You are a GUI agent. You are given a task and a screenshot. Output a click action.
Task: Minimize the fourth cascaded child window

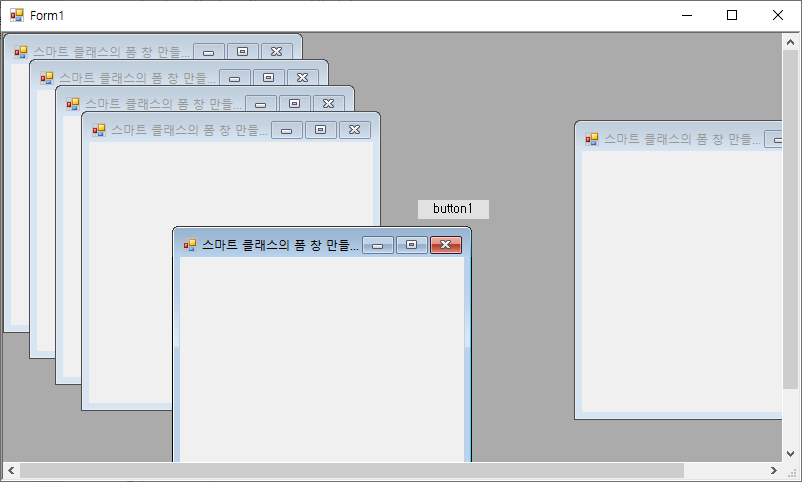[x=287, y=130]
